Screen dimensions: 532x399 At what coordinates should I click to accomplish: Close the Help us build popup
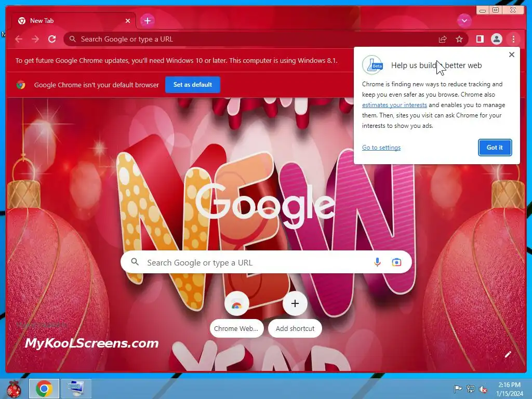512,54
